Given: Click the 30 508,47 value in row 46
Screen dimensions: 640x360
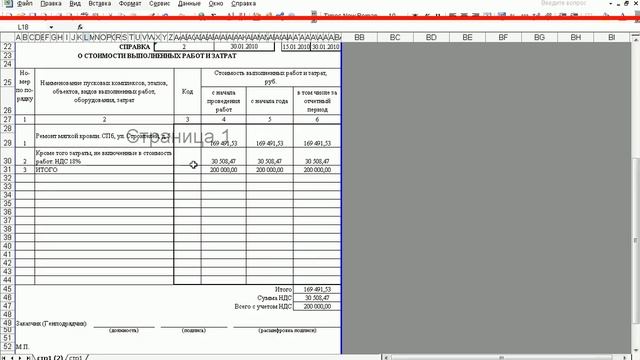Looking at the screenshot, I should (x=317, y=298).
